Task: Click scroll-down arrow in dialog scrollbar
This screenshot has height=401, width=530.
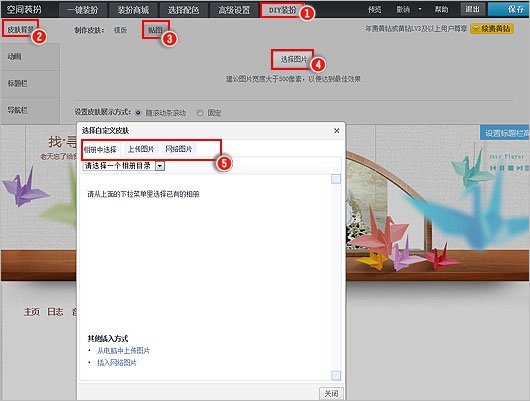Action: coord(336,375)
